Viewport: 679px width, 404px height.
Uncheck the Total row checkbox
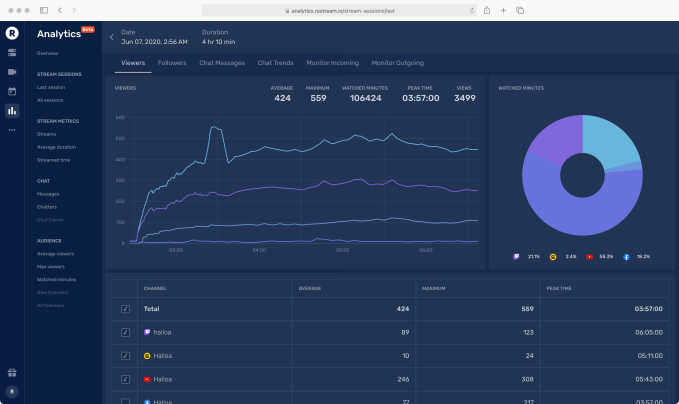coord(125,309)
